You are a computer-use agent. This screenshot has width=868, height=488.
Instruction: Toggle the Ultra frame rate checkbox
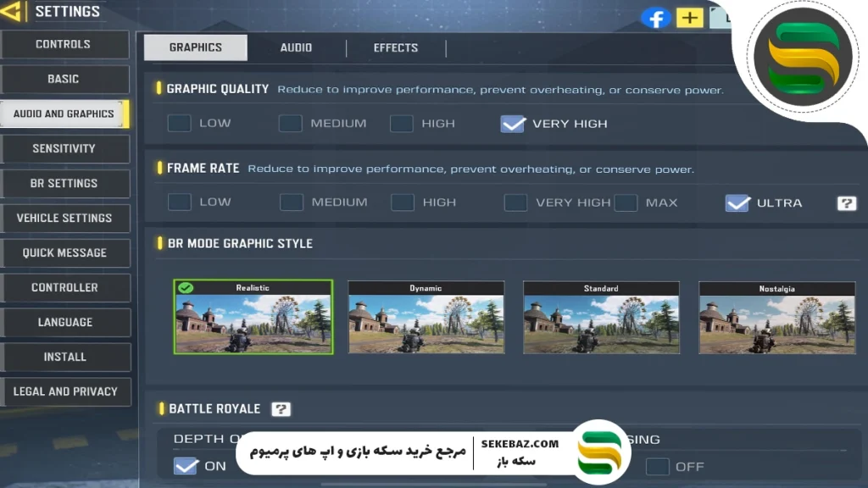click(x=737, y=202)
